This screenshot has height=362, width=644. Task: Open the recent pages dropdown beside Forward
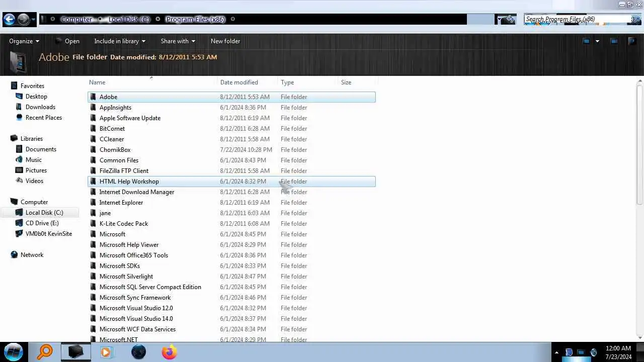pos(34,20)
